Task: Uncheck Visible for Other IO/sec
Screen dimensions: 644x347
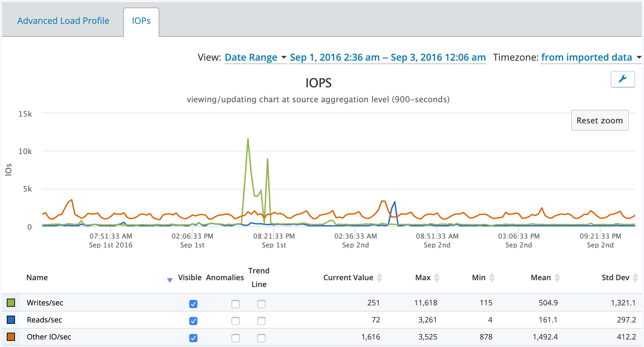Action: 193,338
